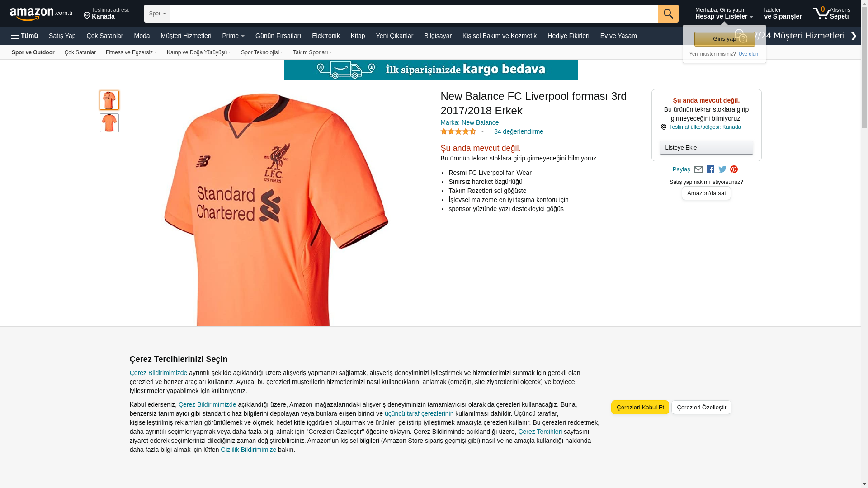Screen dimensions: 868x488
Task: Expand Hesap ve Listeler dropdown
Action: pos(724,14)
